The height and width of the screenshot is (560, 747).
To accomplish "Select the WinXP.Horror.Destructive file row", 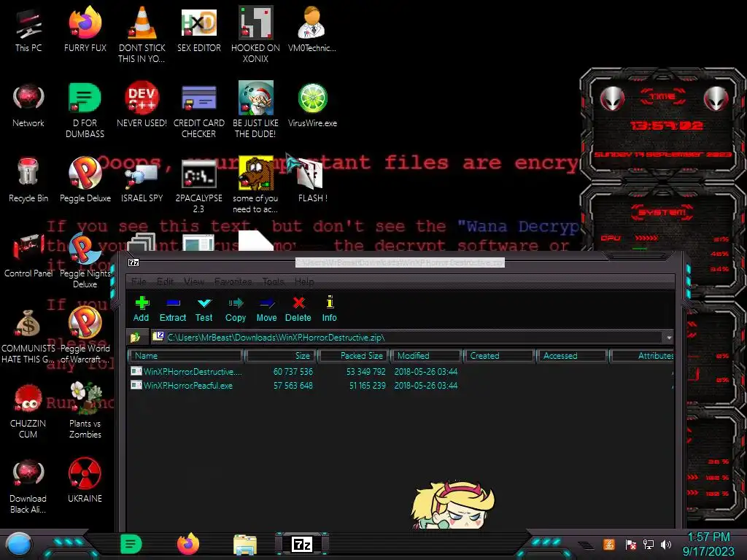I will (x=400, y=371).
